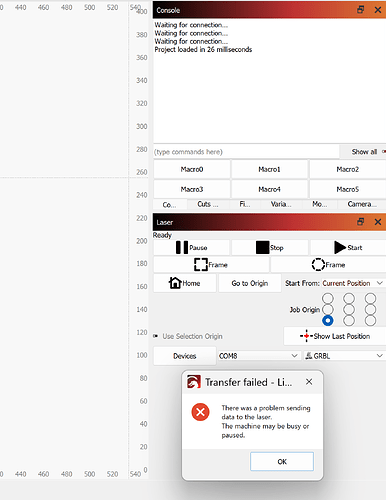
Task: Switch to the Mo... tab
Action: click(320, 204)
